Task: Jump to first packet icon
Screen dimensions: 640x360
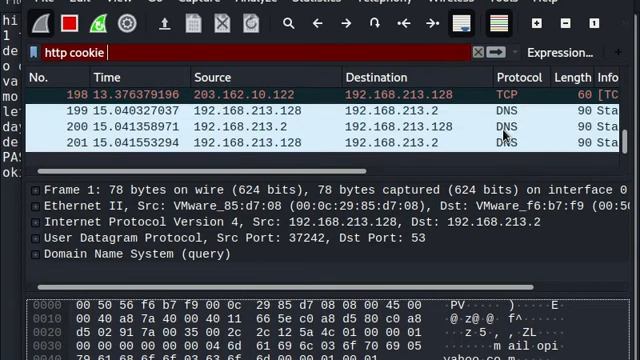Action: coord(404,24)
